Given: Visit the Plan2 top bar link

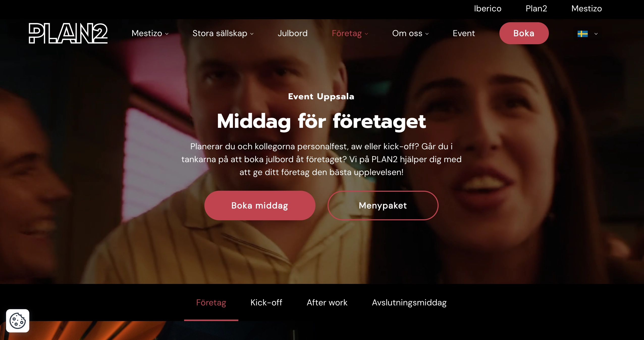Looking at the screenshot, I should [536, 9].
